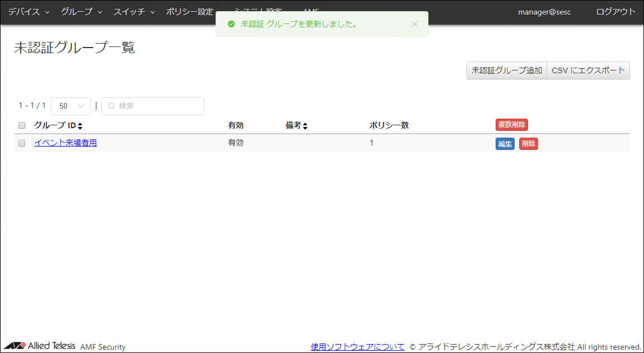Open the スイッチ menu
Viewport: 644px width, 353px height.
coord(134,12)
